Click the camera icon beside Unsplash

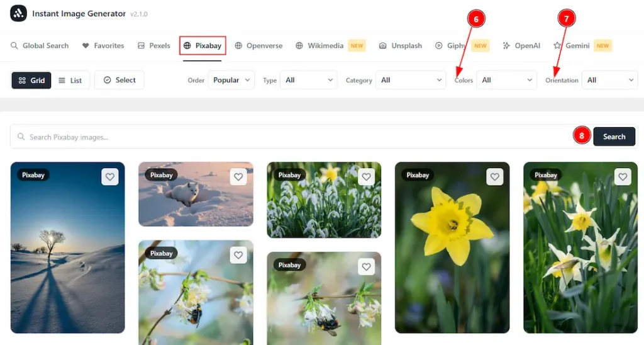pyautogui.click(x=383, y=46)
